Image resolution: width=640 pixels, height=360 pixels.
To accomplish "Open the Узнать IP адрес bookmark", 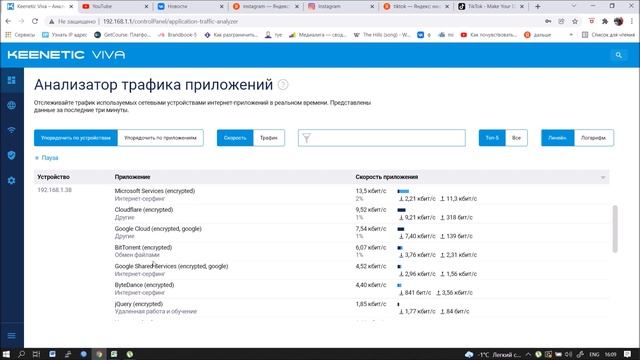I will point(65,35).
